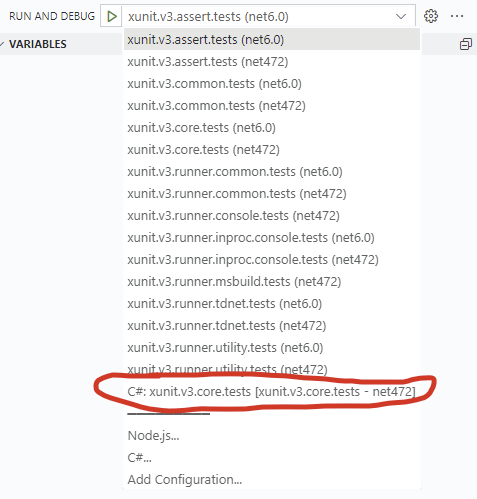Open launch.json via gear icon
This screenshot has width=477, height=499.
tap(431, 16)
